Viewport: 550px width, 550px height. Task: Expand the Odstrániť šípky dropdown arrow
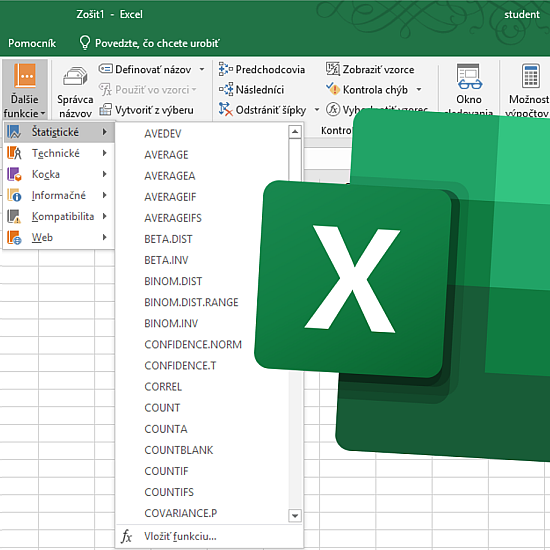pos(317,110)
